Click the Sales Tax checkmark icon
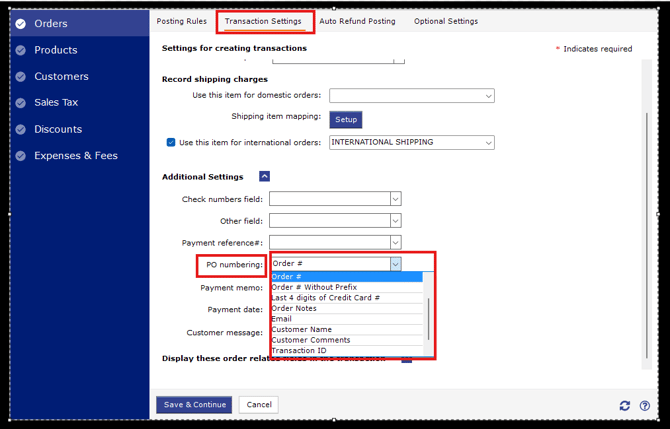The image size is (670, 429). (x=21, y=102)
